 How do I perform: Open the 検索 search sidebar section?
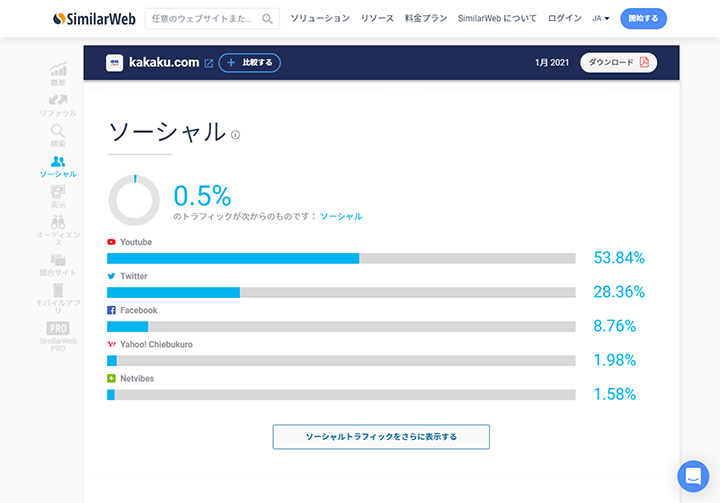point(58,134)
